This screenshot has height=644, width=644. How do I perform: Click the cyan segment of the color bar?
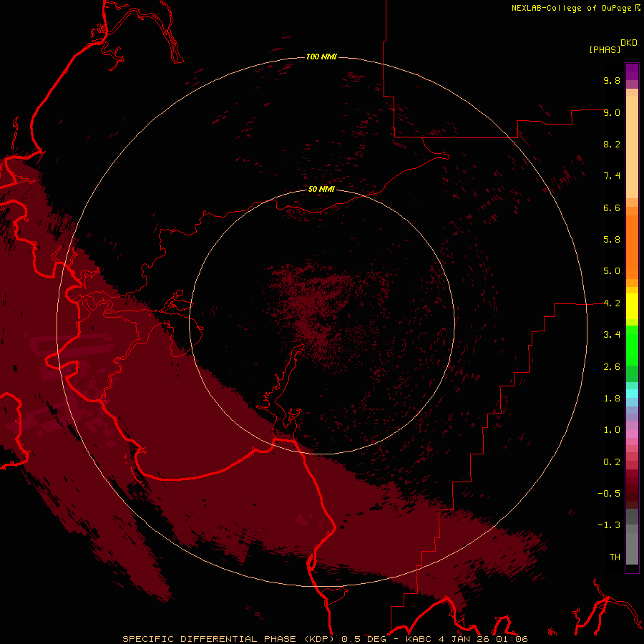tap(632, 394)
